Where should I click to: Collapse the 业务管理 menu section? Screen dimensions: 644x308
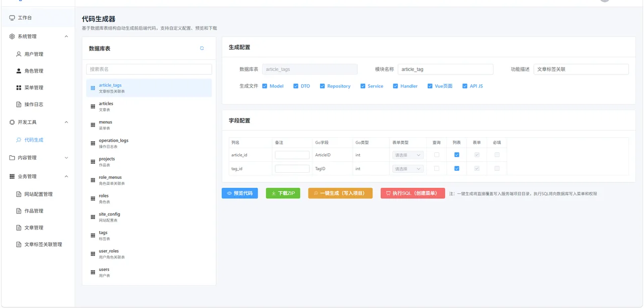[66, 176]
